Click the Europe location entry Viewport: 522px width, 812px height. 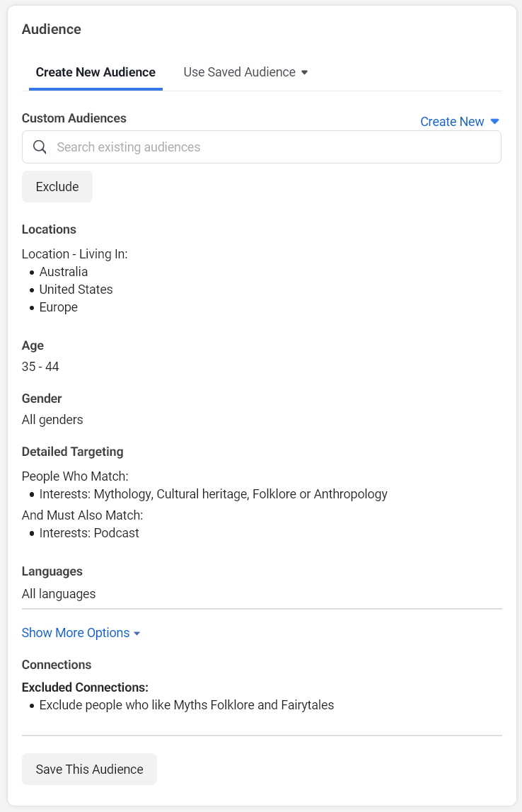click(x=59, y=307)
